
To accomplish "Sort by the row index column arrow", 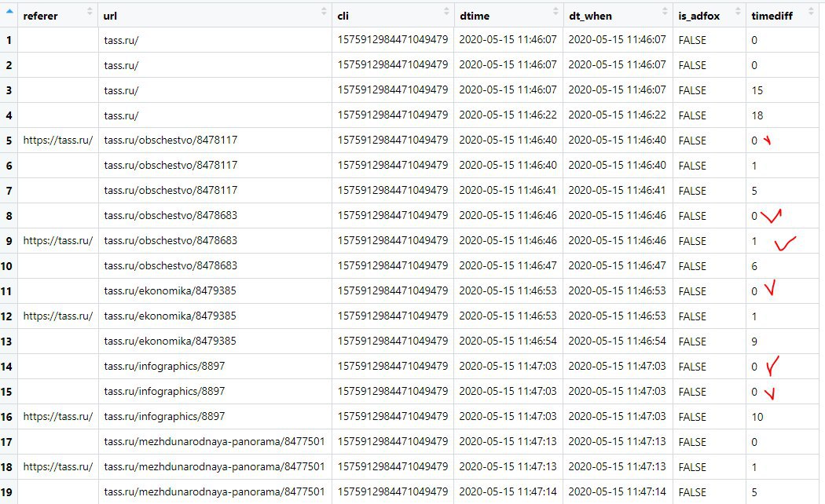I will [x=9, y=11].
